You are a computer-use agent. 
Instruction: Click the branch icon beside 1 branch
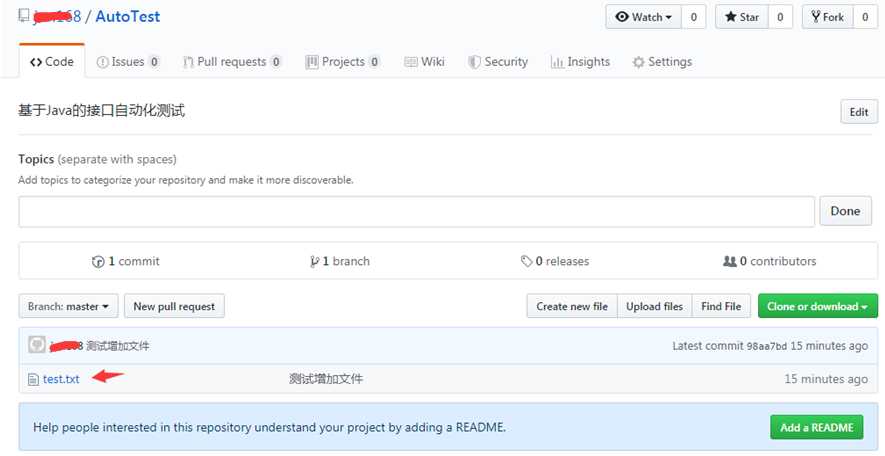[314, 262]
